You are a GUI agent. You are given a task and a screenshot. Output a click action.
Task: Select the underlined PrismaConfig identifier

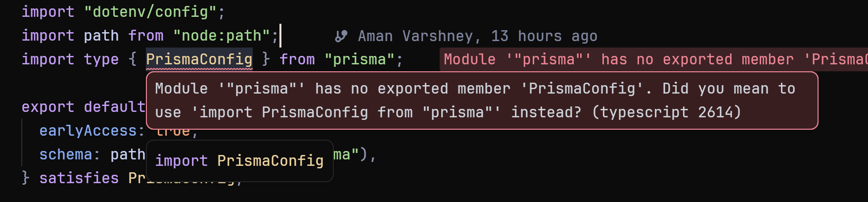[x=199, y=59]
